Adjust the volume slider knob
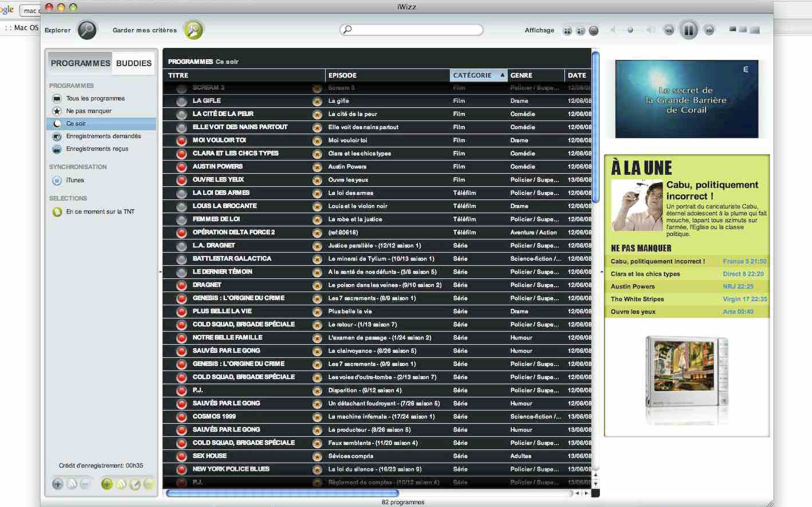The image size is (812, 507). [x=630, y=30]
